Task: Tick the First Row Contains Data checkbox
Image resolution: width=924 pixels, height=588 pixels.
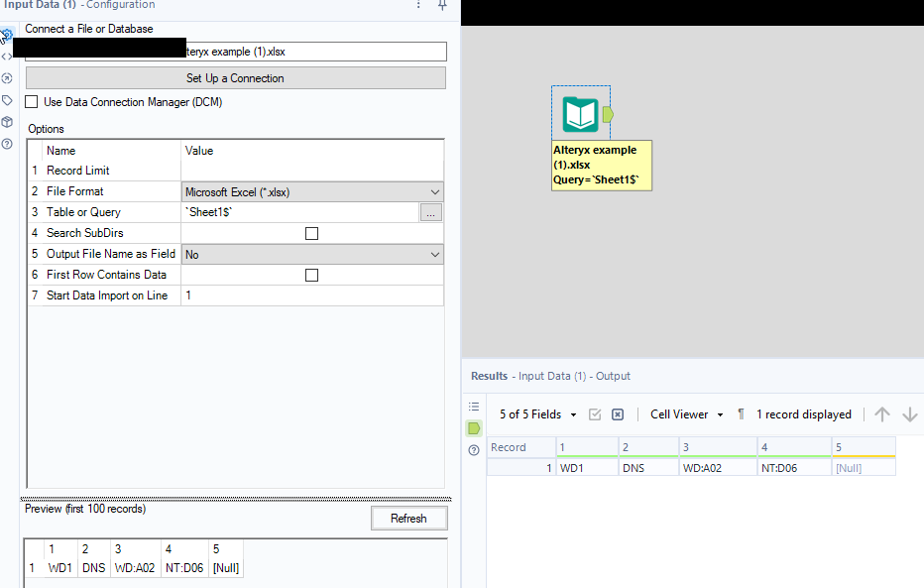Action: pyautogui.click(x=311, y=275)
